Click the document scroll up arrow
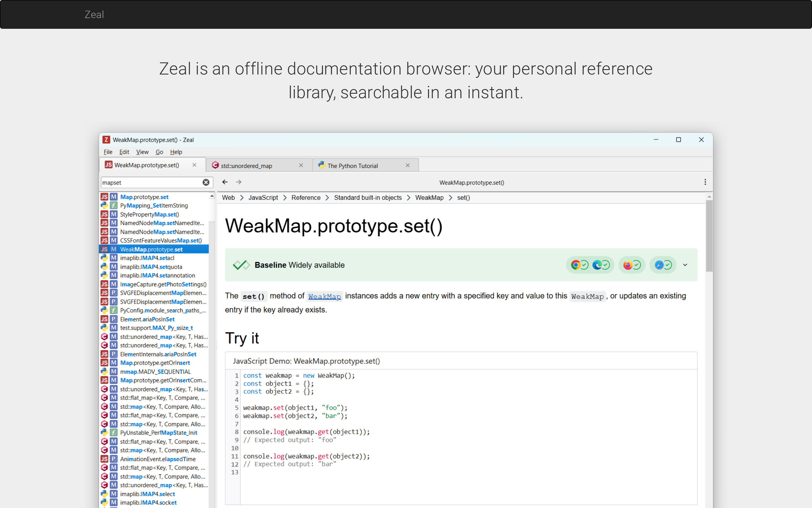Image resolution: width=812 pixels, height=508 pixels. click(x=709, y=196)
